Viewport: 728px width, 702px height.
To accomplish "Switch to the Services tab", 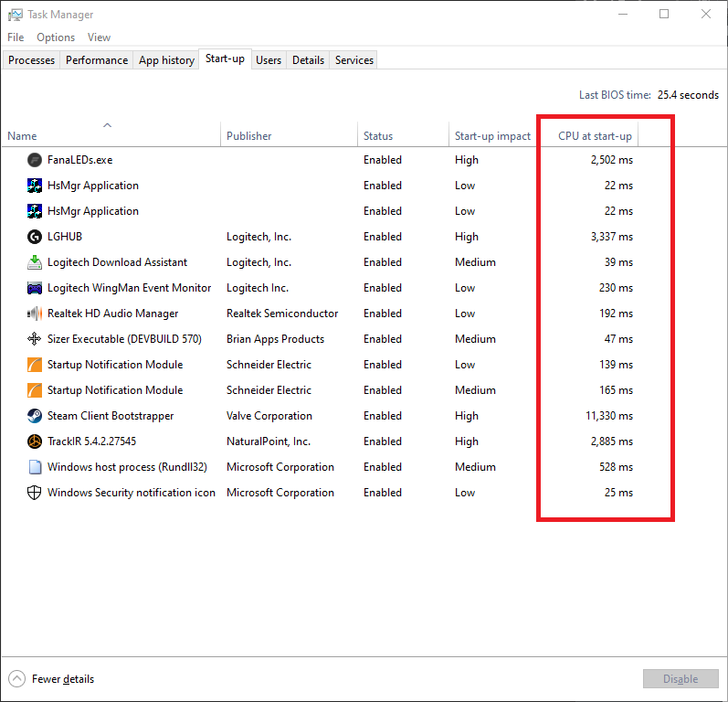I will coord(354,60).
